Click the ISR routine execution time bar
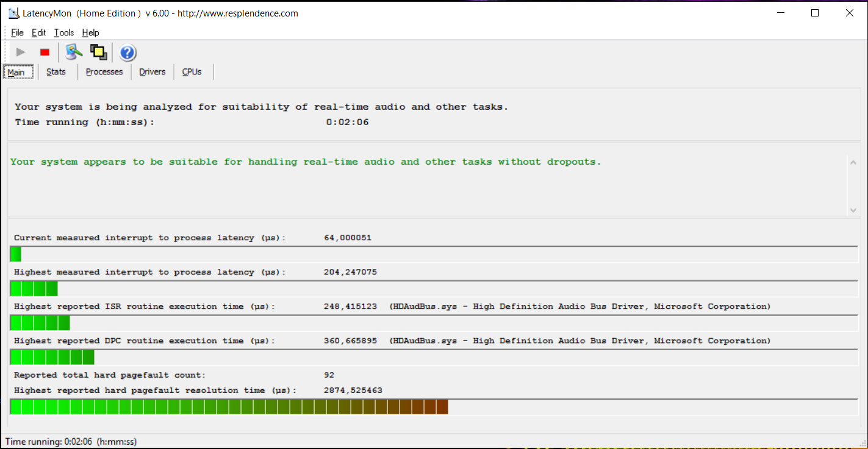Viewport: 868px width, 449px height. 434,323
